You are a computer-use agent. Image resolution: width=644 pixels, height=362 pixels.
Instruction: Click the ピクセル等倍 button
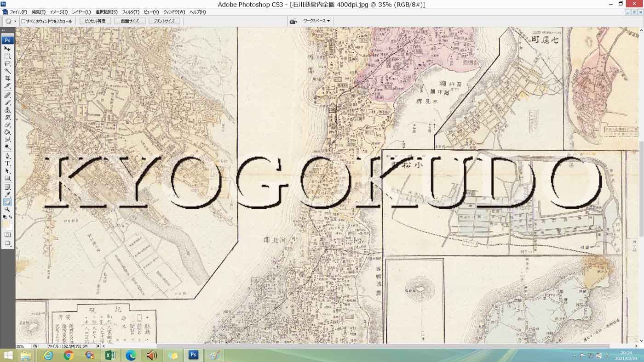pyautogui.click(x=95, y=21)
